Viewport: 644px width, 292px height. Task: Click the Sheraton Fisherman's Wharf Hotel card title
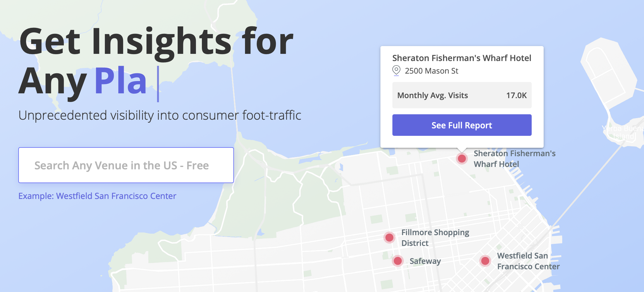[x=462, y=58]
